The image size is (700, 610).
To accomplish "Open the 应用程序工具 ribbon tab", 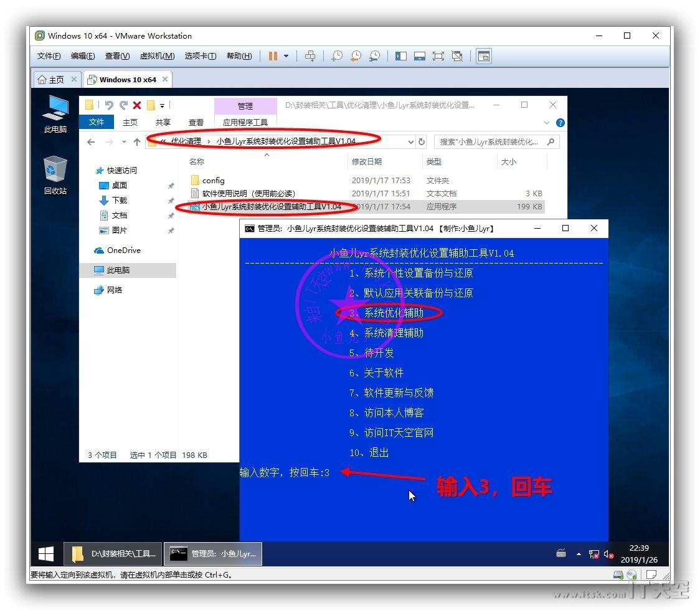I will (x=245, y=122).
